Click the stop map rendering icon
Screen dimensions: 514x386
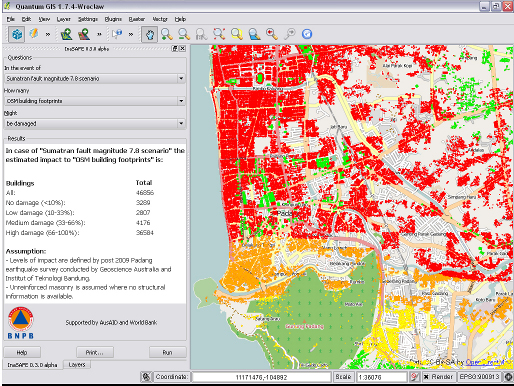(414, 377)
